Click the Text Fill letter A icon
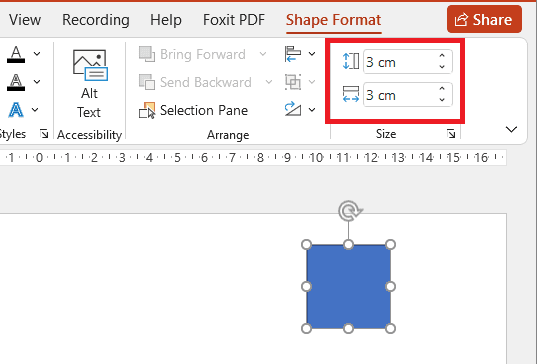The width and height of the screenshot is (537, 364). click(x=16, y=54)
